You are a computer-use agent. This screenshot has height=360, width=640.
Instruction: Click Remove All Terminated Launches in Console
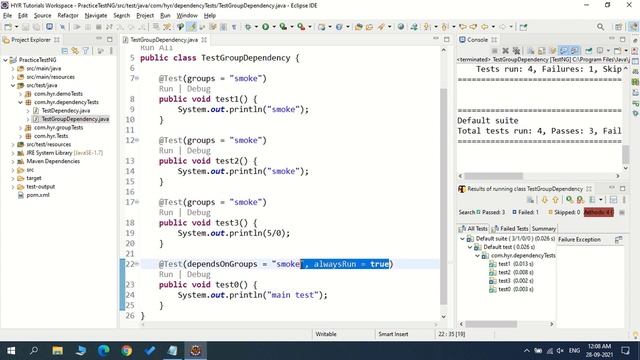(516, 51)
